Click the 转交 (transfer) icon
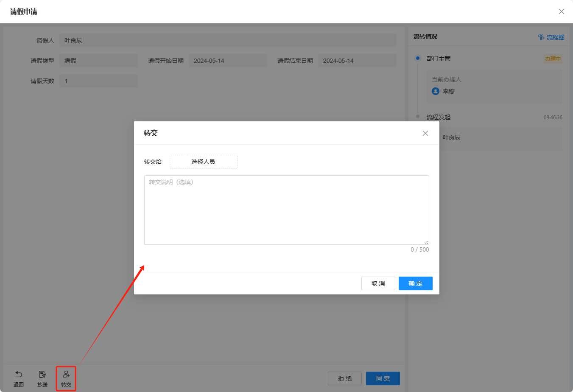Viewport: 573px width, 392px height. tap(66, 375)
